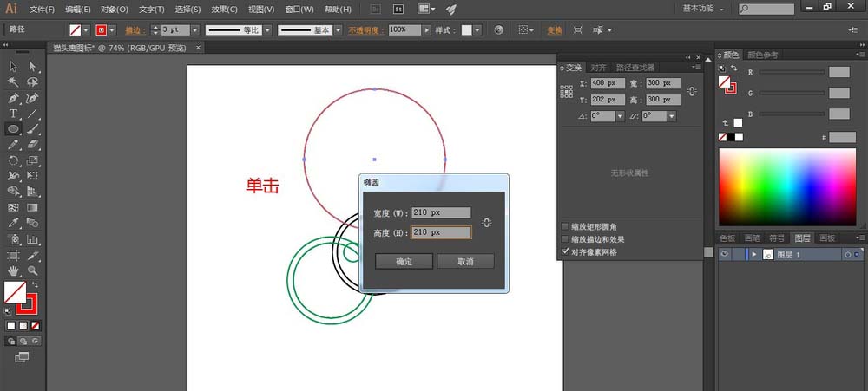Image resolution: width=868 pixels, height=391 pixels.
Task: Open the 样式 graphic style dropdown
Action: point(477,30)
